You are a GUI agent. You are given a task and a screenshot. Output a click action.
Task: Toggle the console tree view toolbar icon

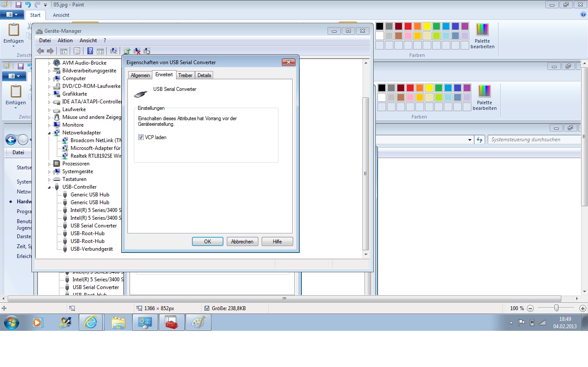coord(63,51)
